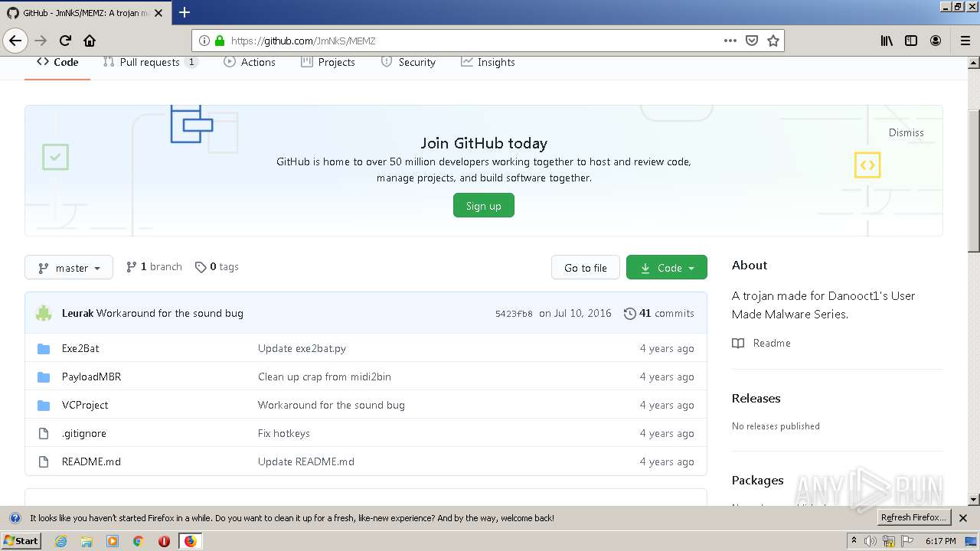The image size is (980, 551).
Task: Open Chrome from taskbar
Action: tap(139, 541)
